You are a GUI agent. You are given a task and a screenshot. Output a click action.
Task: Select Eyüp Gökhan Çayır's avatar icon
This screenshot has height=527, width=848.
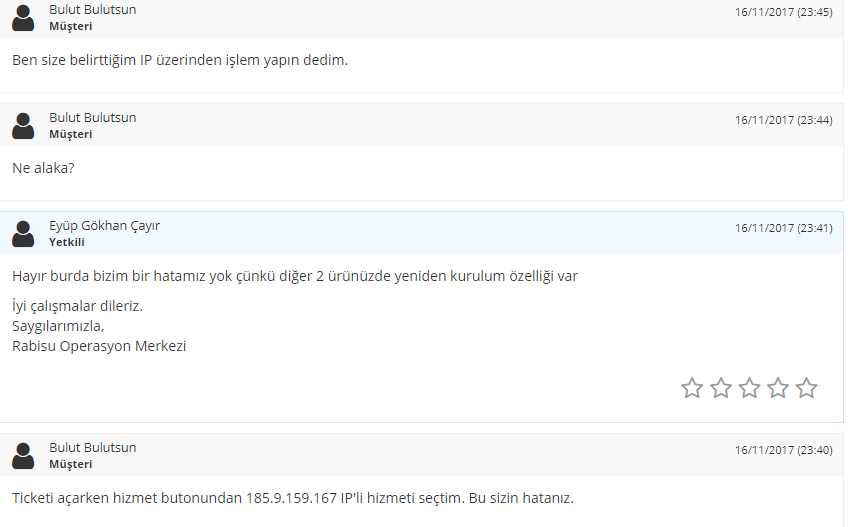click(x=23, y=234)
